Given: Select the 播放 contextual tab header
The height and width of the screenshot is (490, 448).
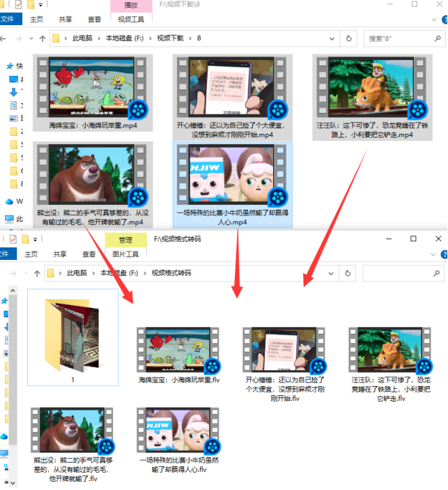Looking at the screenshot, I should [x=131, y=6].
